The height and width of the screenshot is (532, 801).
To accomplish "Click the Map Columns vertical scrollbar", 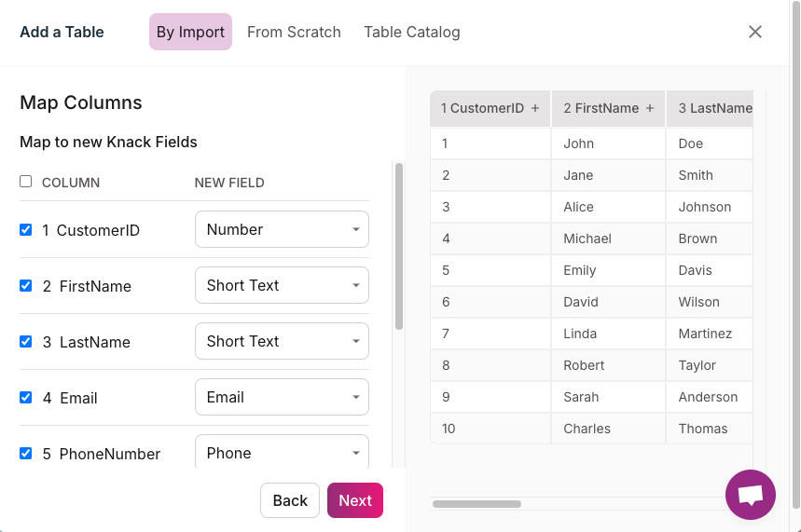I will tap(399, 247).
